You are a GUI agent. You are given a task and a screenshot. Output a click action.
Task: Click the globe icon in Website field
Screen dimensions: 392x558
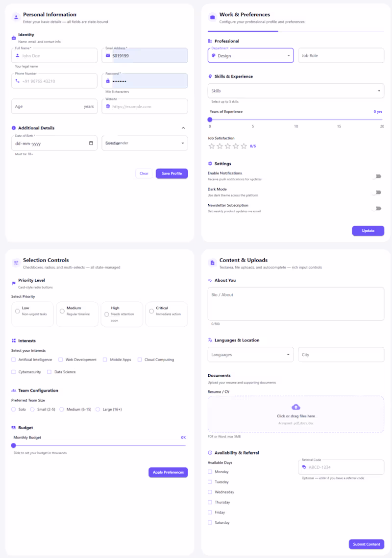tap(108, 106)
